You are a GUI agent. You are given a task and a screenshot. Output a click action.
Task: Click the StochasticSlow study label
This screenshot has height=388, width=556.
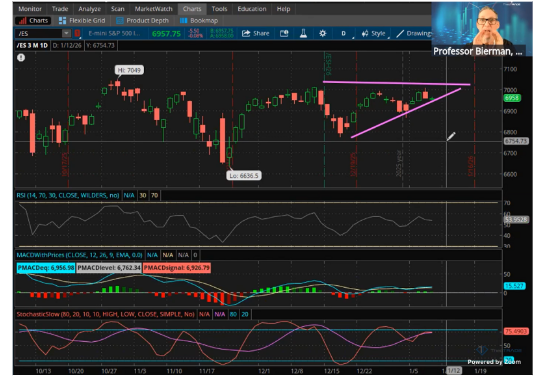(x=106, y=314)
